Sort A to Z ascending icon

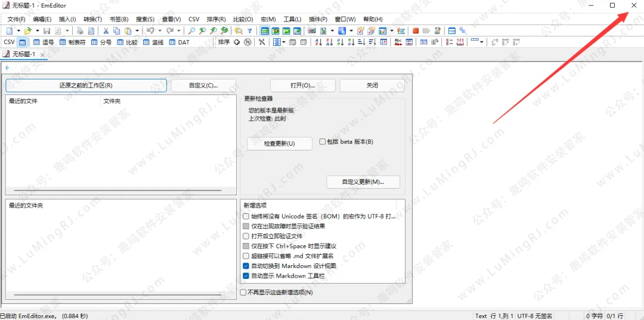pos(318,42)
